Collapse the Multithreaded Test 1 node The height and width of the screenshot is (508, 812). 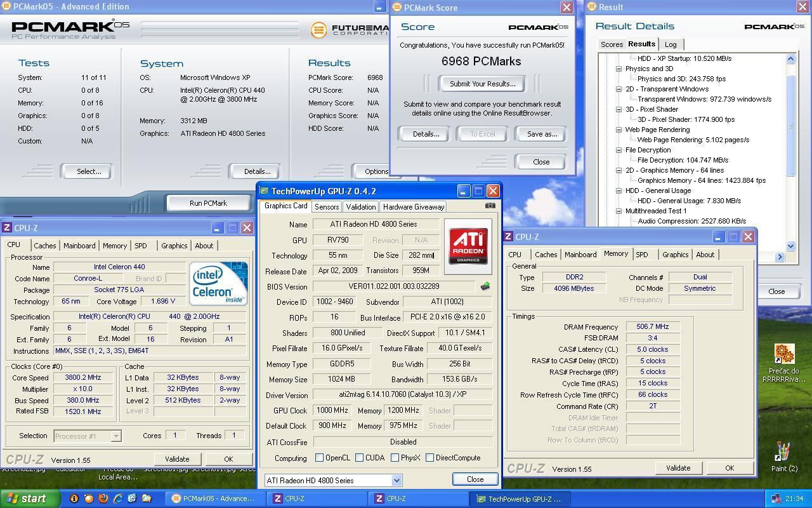[619, 211]
